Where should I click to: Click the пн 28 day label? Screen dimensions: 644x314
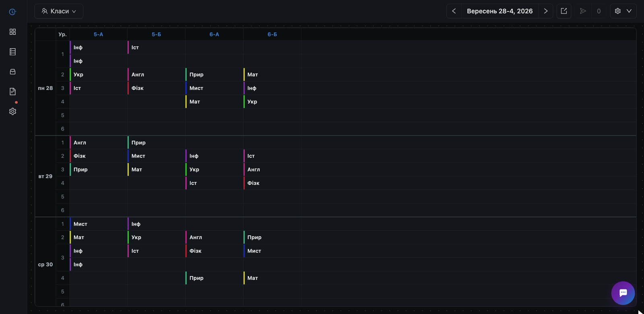tap(45, 88)
